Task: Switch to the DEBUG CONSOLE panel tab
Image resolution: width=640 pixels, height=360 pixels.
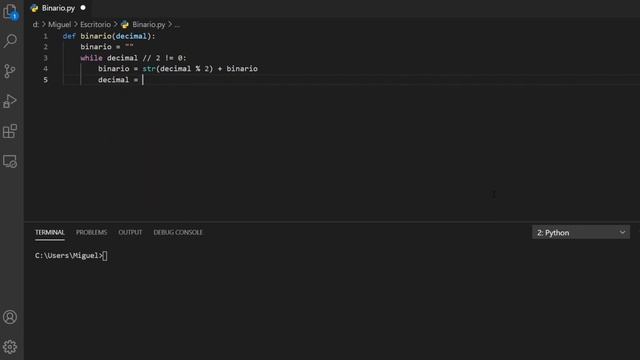Action: pos(178,232)
